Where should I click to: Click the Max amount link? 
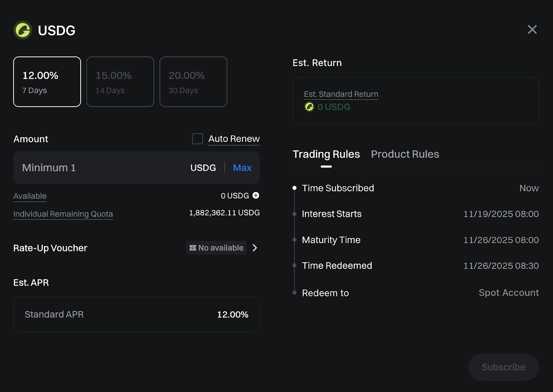(242, 168)
